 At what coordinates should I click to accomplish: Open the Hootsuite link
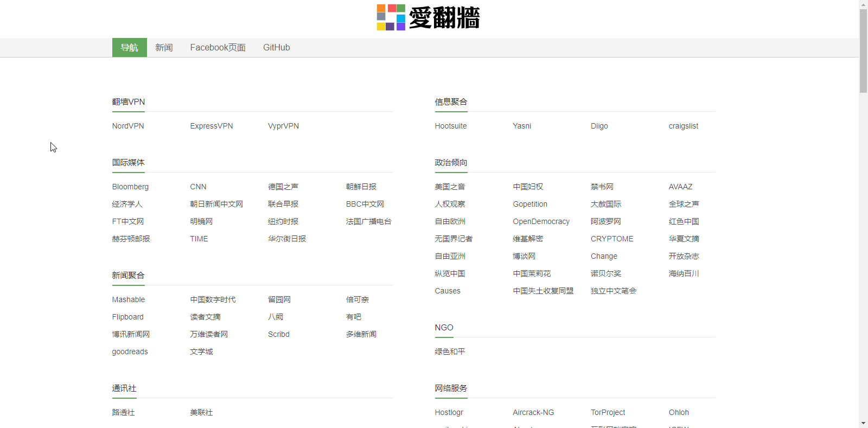pyautogui.click(x=451, y=126)
